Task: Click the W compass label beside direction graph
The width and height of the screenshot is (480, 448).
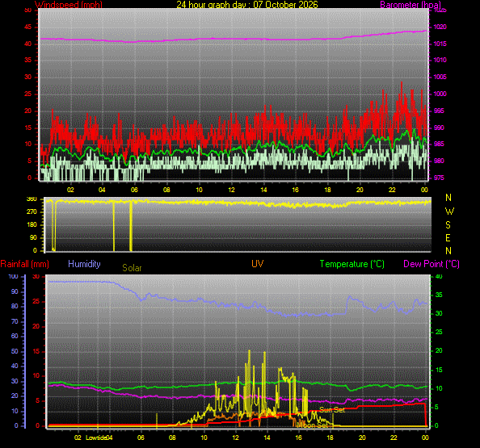Action: pyautogui.click(x=449, y=211)
